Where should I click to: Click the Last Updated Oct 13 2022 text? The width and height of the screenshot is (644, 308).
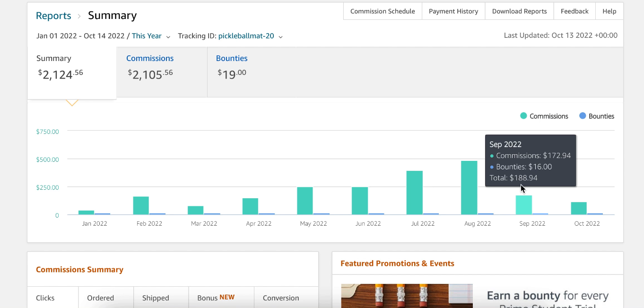[560, 35]
